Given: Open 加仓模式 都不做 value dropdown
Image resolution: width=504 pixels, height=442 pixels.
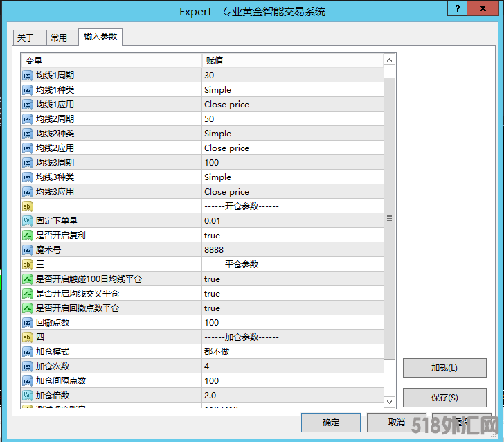Looking at the screenshot, I should click(x=293, y=352).
